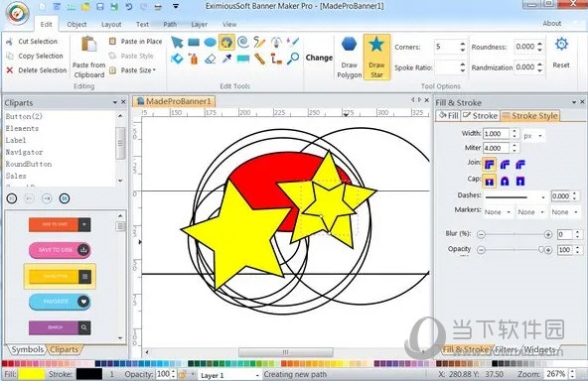The image size is (588, 381).
Task: Click the Draw Polygon hexagon button
Action: pyautogui.click(x=350, y=58)
